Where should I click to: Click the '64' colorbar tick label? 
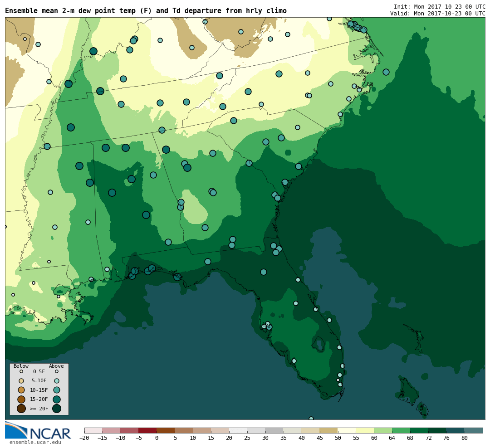pyautogui.click(x=392, y=438)
